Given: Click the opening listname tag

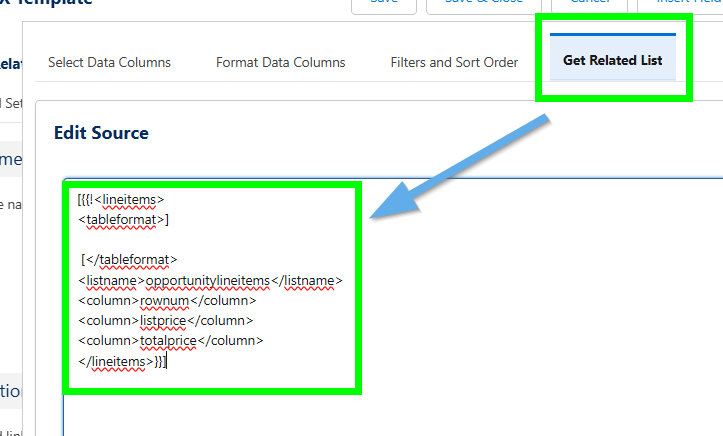Looking at the screenshot, I should pos(103,280).
